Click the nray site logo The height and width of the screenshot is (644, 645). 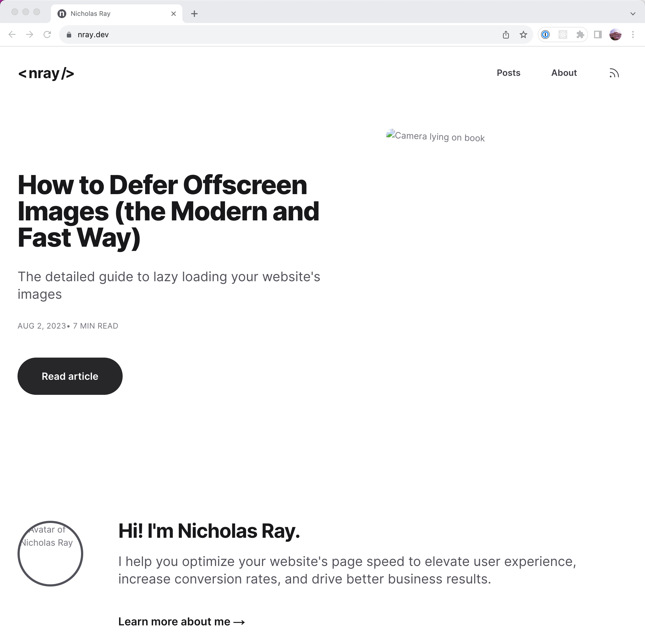[46, 73]
